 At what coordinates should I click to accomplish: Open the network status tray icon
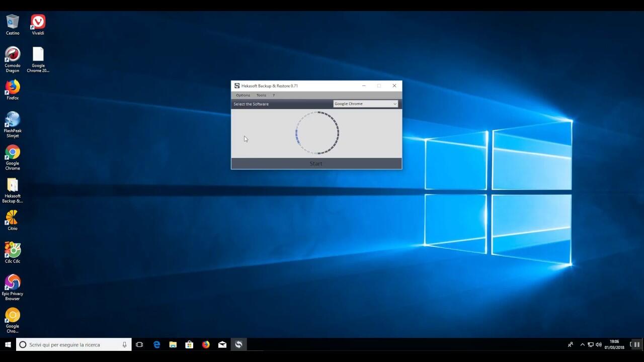[591, 345]
